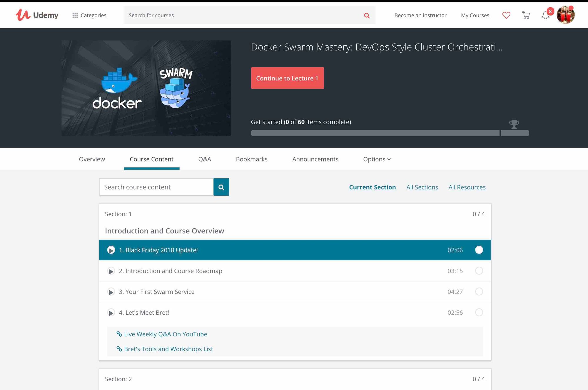Open Bret's Tools and Workshops List link
The width and height of the screenshot is (588, 390).
click(168, 349)
